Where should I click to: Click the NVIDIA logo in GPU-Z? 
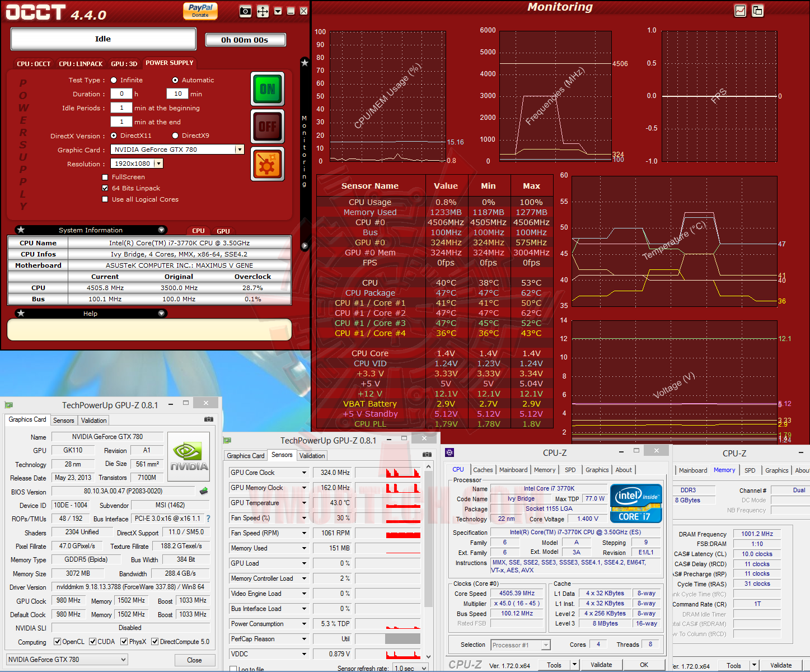(x=189, y=456)
